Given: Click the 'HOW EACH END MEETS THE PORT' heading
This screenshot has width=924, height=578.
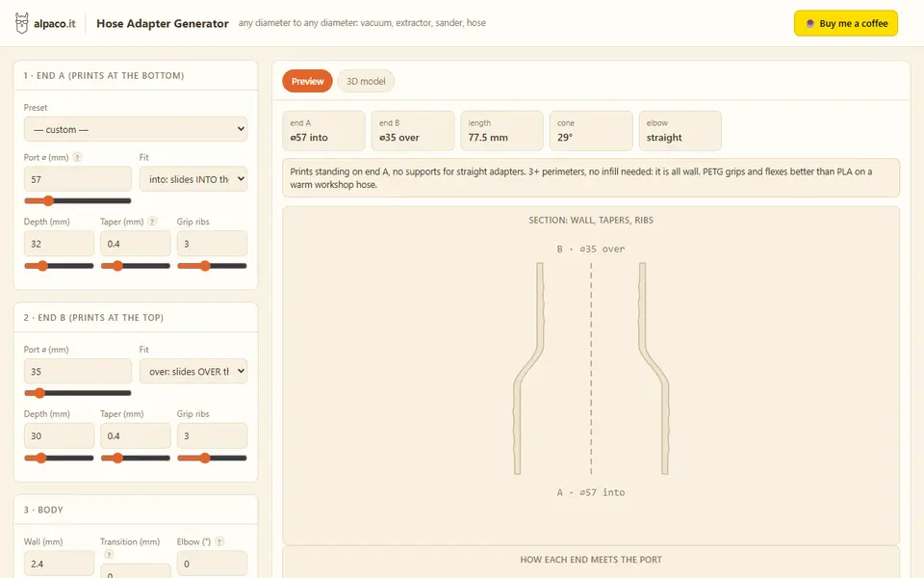Looking at the screenshot, I should point(591,560).
